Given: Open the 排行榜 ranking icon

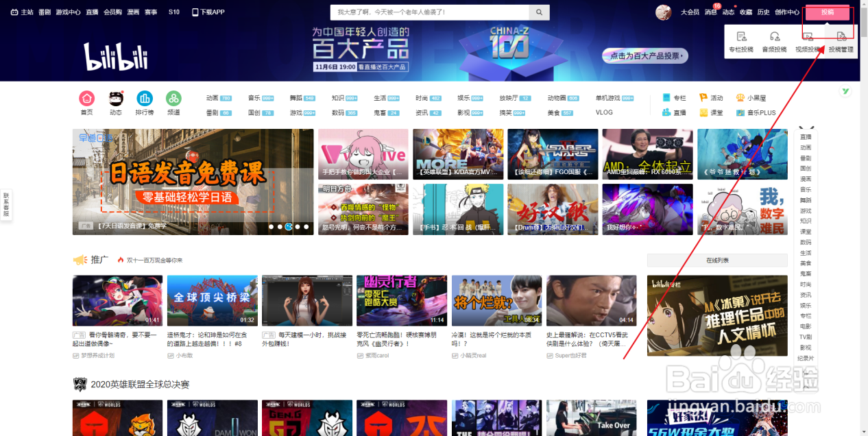Looking at the screenshot, I should tap(145, 99).
